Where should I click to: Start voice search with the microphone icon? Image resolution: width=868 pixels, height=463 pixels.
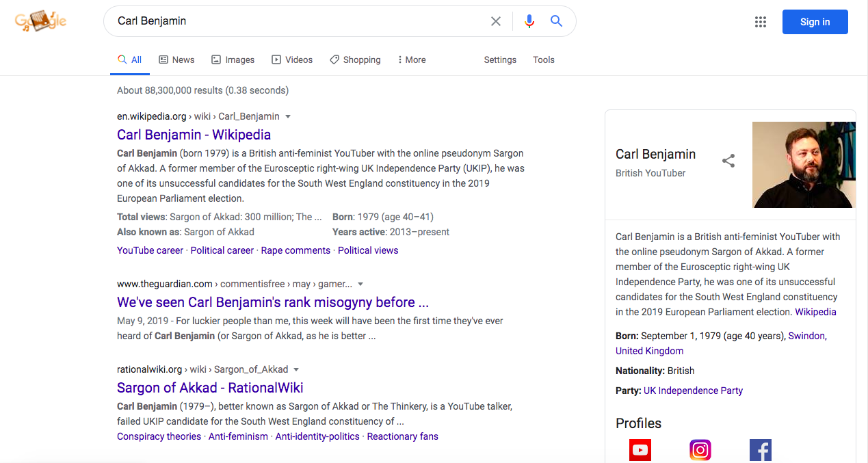click(x=529, y=21)
